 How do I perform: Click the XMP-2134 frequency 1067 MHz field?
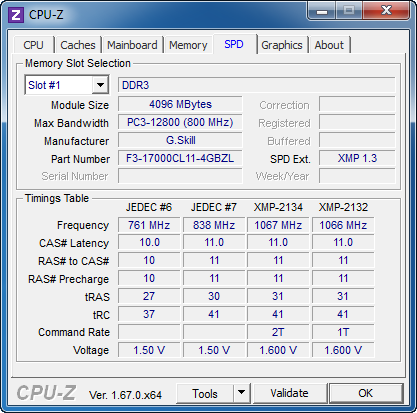pos(278,225)
